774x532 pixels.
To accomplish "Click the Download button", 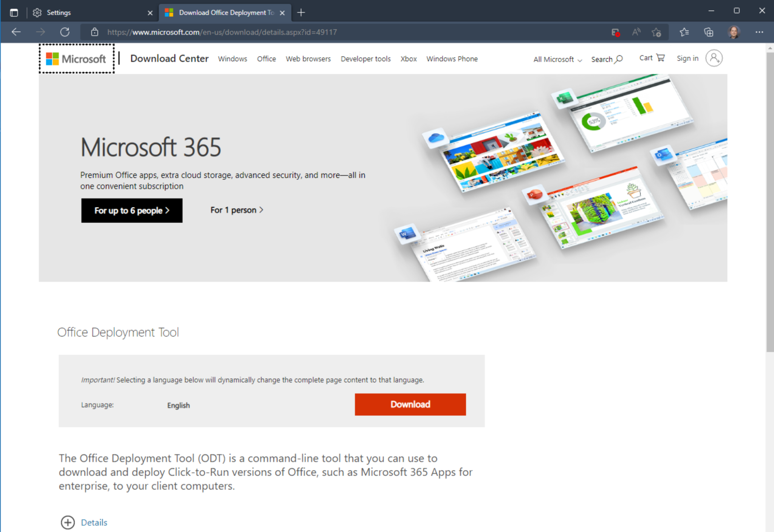I will (x=410, y=404).
